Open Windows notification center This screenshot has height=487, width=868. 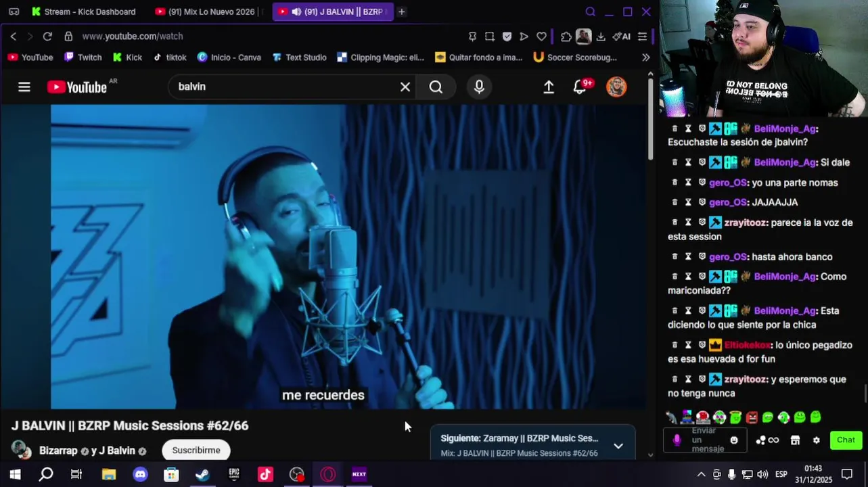(x=847, y=475)
